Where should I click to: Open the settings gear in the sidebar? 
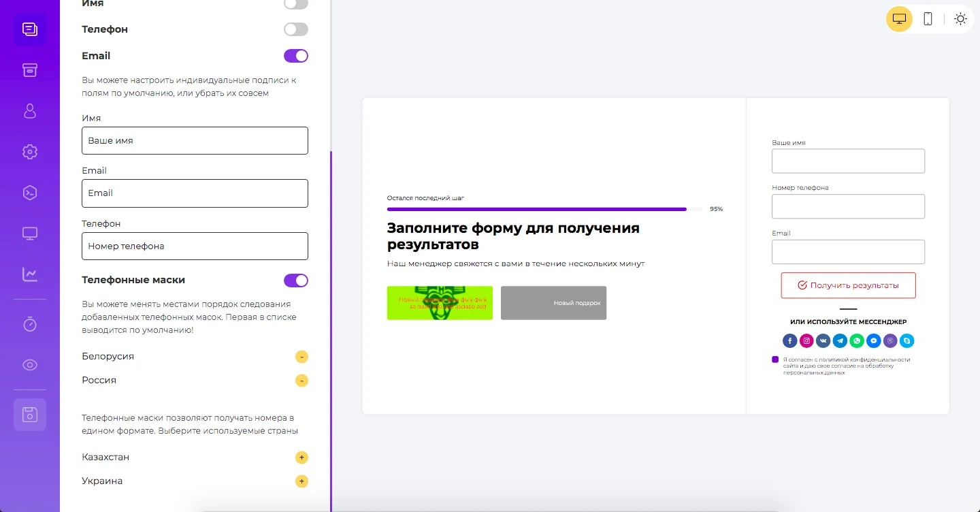(x=30, y=152)
